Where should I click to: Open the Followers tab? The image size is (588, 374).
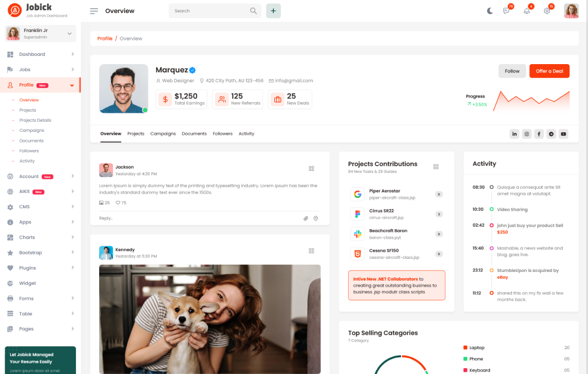coord(223,134)
